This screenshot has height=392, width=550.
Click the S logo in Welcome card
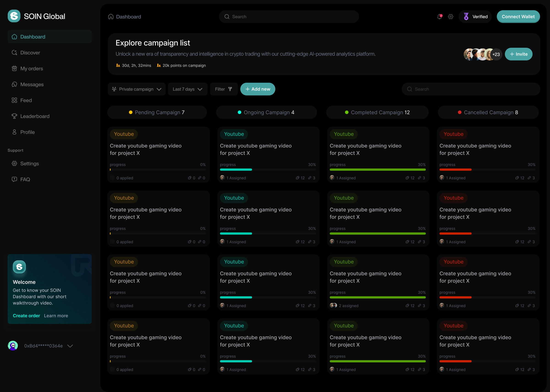[19, 267]
